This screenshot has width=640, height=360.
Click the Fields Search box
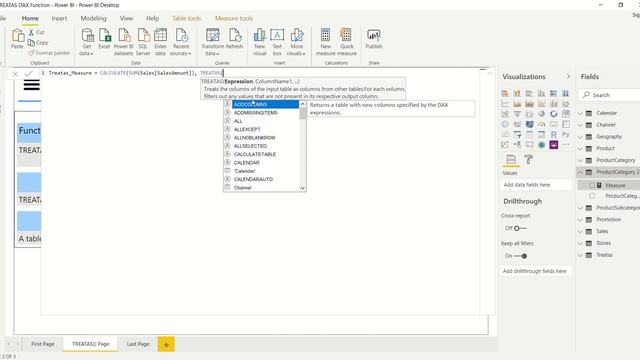pos(610,95)
